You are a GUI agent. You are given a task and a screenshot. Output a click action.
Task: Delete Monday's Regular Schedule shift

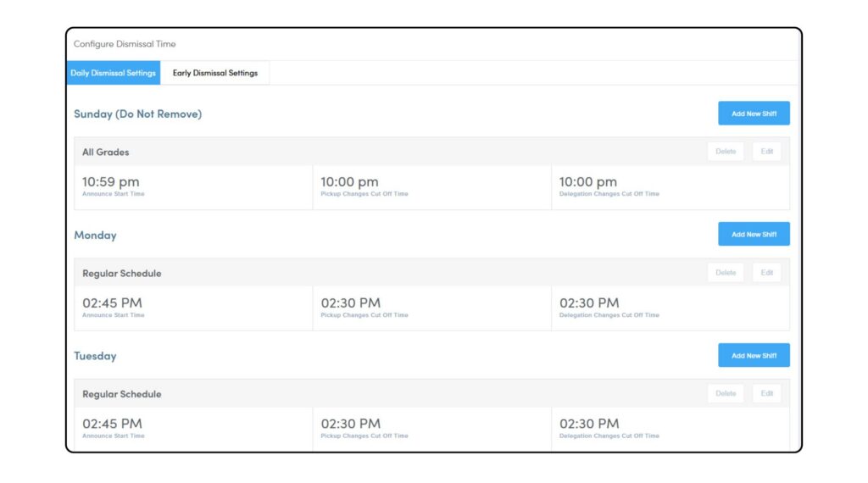tap(726, 273)
